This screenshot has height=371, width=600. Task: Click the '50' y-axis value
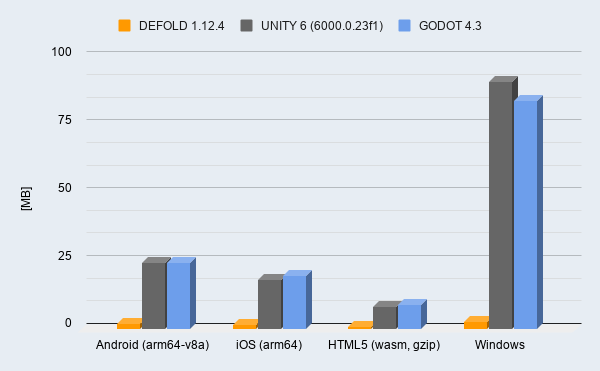pos(65,188)
